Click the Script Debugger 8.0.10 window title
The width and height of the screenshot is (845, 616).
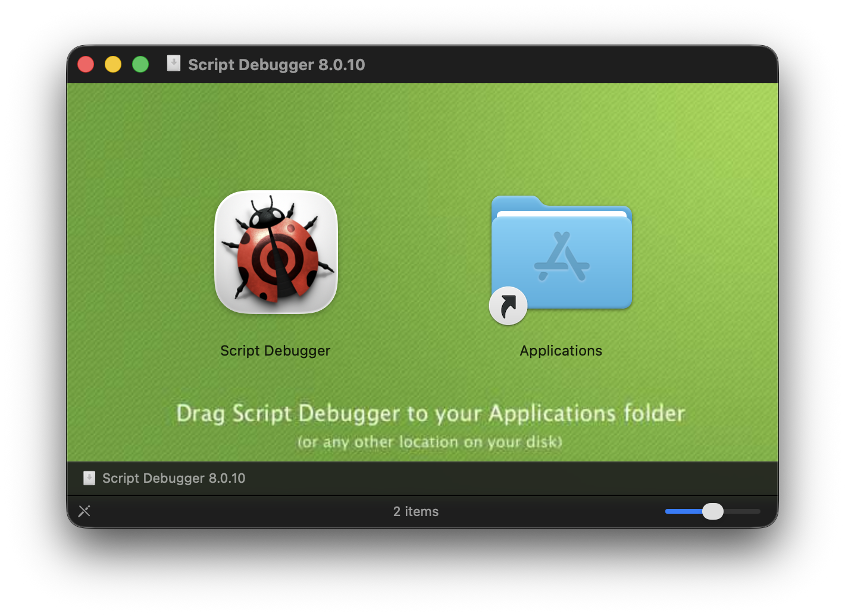coord(276,65)
